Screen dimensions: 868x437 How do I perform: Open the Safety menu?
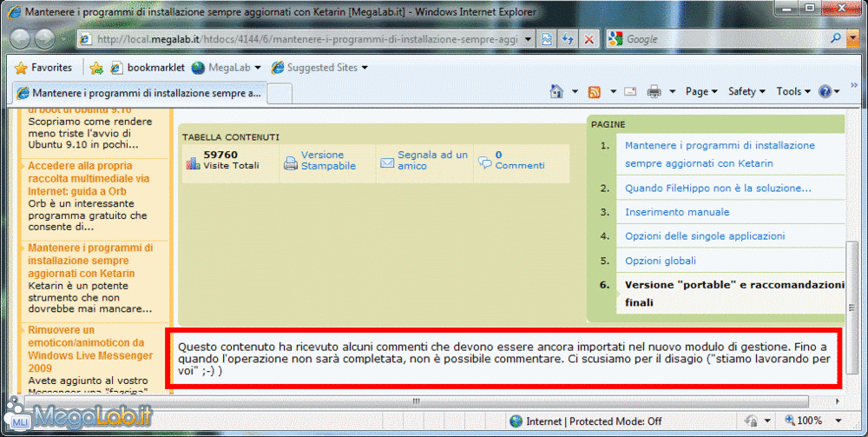pyautogui.click(x=746, y=91)
